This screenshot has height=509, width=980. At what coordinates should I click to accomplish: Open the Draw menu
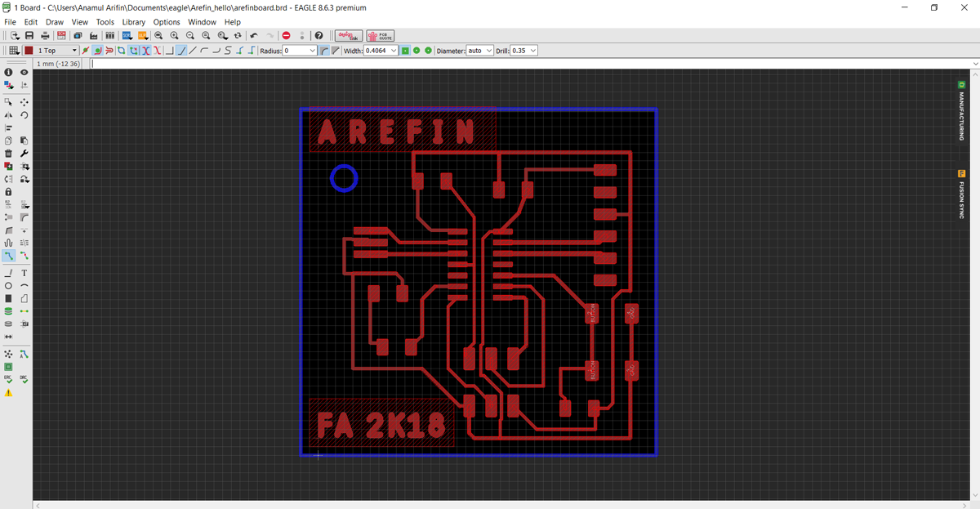(x=55, y=22)
